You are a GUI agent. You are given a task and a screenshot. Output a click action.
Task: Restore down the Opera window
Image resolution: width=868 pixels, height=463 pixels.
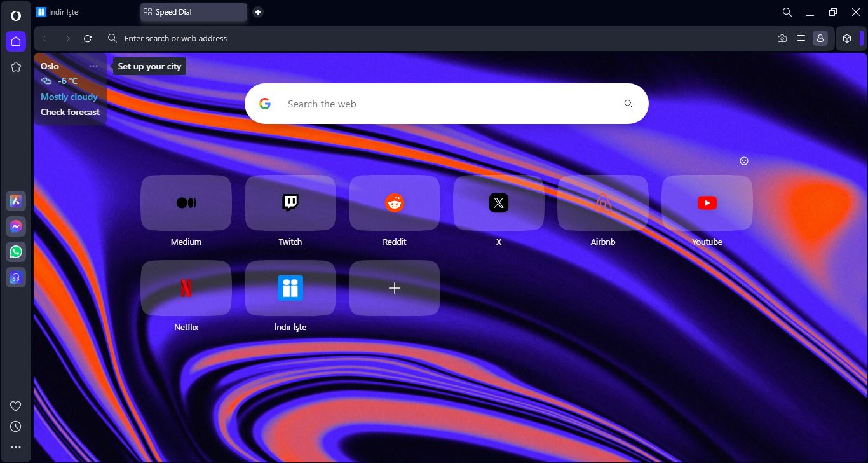click(x=833, y=12)
